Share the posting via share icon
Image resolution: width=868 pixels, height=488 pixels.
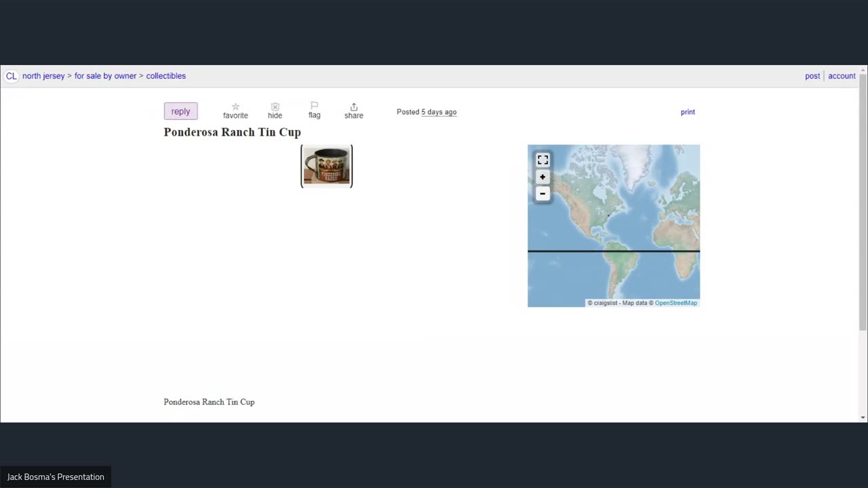353,111
